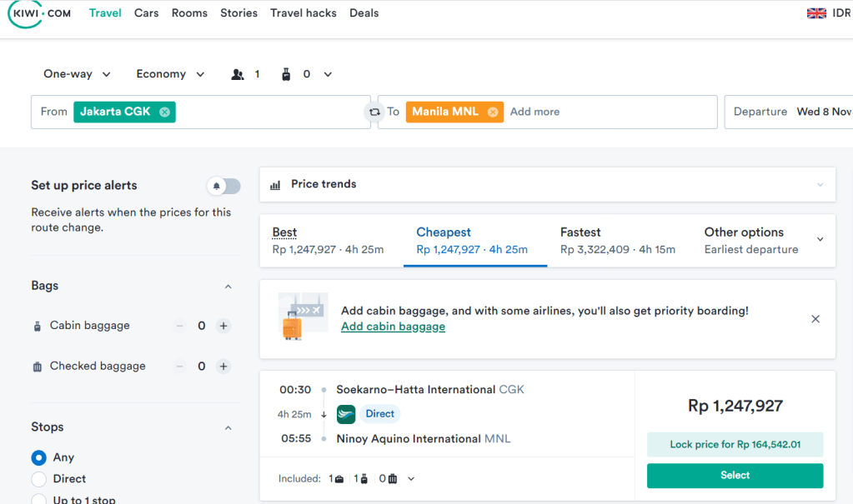Image resolution: width=853 pixels, height=504 pixels.
Task: Click the Departure date field
Action: click(788, 112)
